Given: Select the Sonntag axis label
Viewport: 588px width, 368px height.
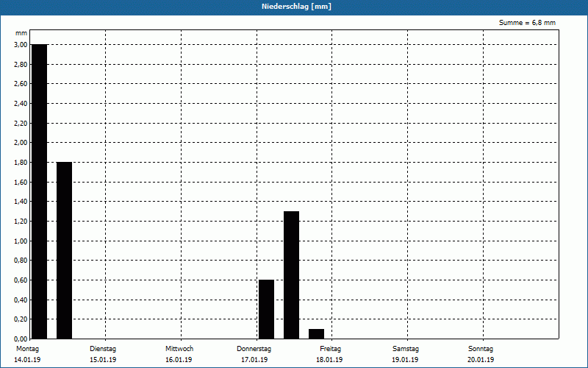Looking at the screenshot, I should click(481, 349).
